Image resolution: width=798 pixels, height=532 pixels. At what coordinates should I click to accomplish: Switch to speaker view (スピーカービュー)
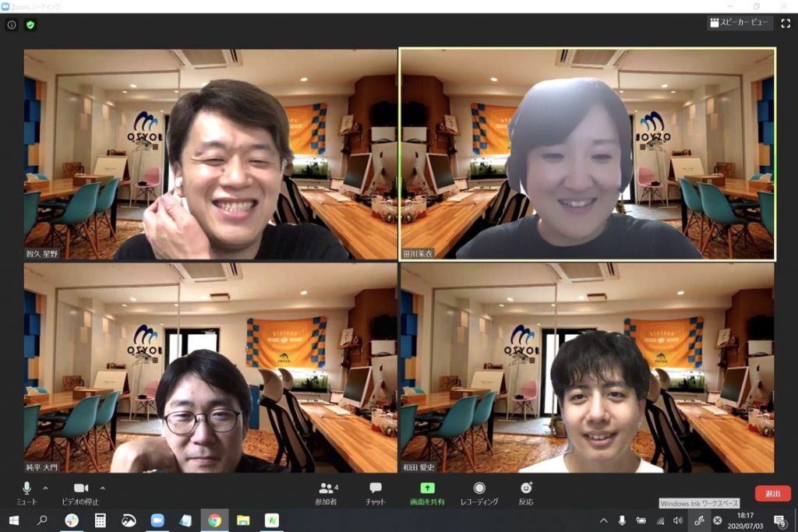pos(740,23)
